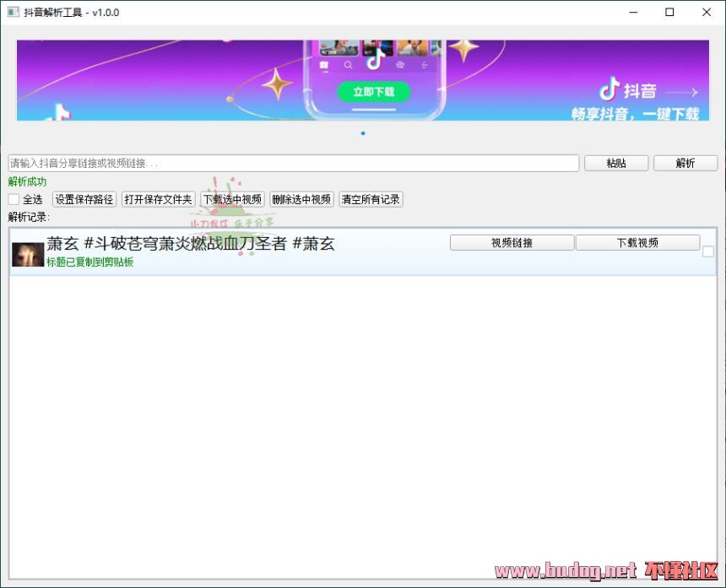This screenshot has width=726, height=588.
Task: Click the blue carousel indicator dot below banner
Action: tap(363, 133)
